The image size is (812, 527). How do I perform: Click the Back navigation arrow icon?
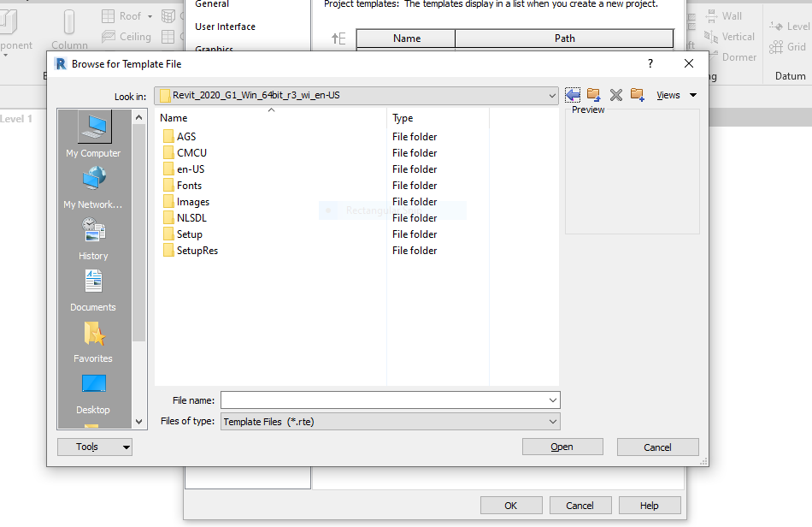tap(573, 95)
